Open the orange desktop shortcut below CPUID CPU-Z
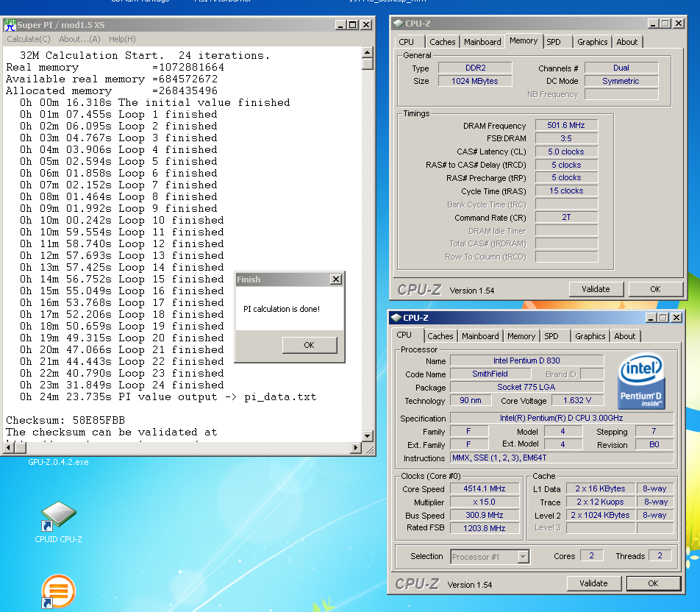Viewport: 700px width, 612px height. point(58,591)
